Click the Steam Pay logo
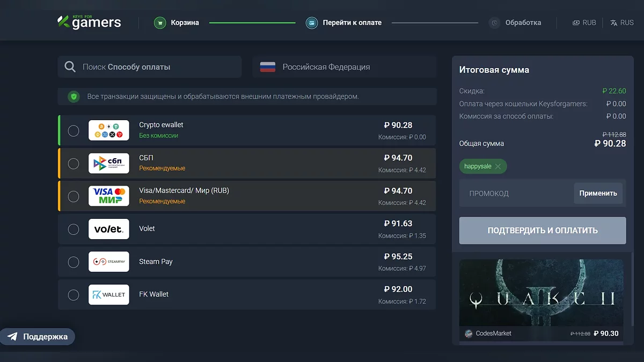 coord(109,262)
